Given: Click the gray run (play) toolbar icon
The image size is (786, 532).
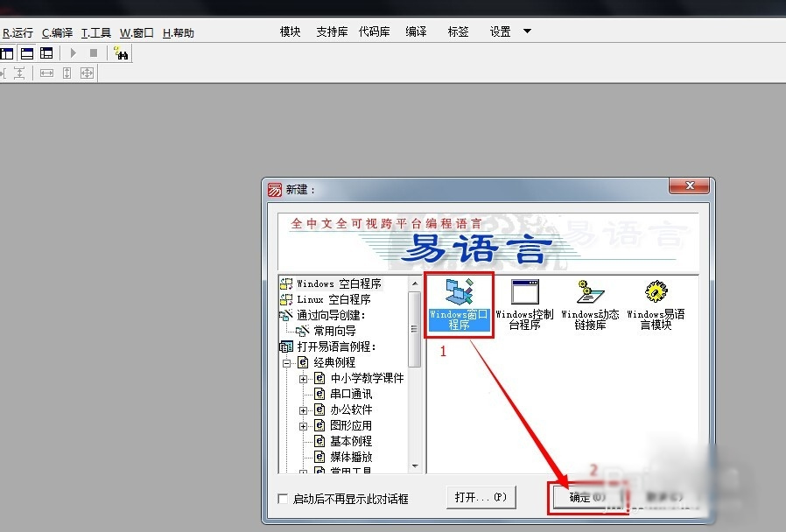Looking at the screenshot, I should [74, 53].
